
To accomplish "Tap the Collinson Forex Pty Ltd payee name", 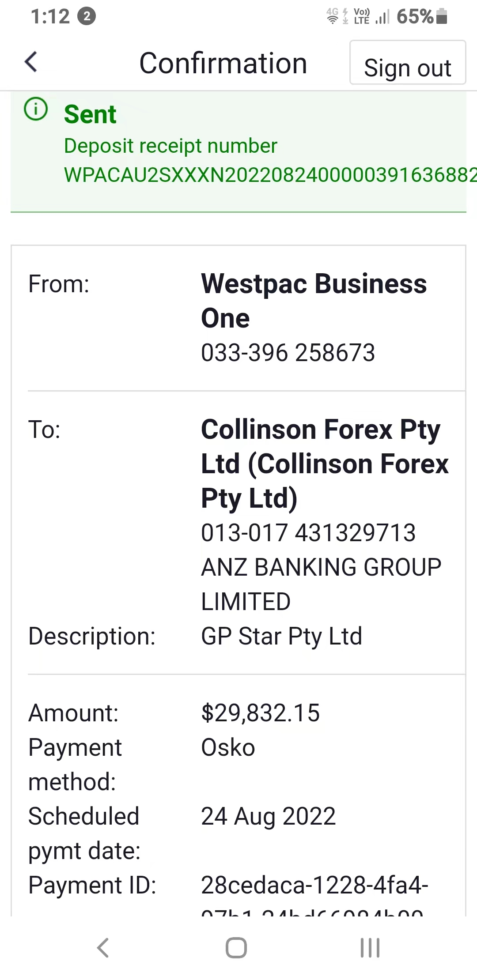I will tap(325, 464).
